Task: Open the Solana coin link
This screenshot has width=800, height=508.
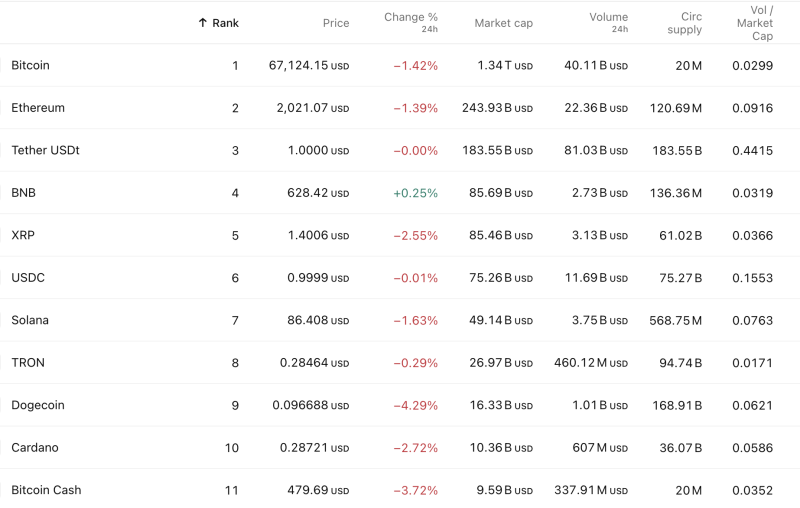Action: pyautogui.click(x=30, y=320)
